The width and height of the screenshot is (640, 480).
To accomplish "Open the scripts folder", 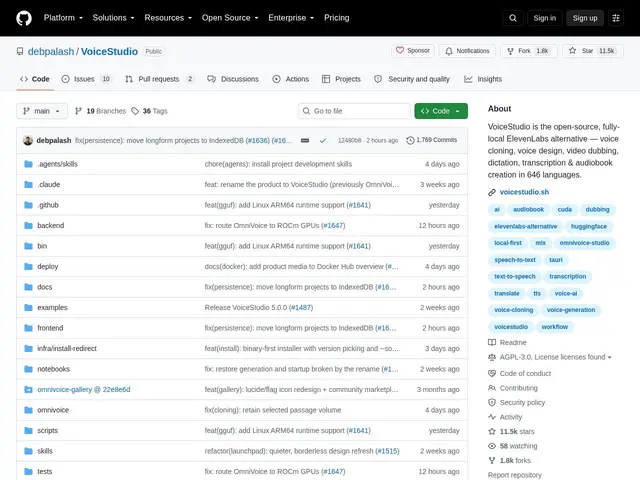I will point(48,431).
